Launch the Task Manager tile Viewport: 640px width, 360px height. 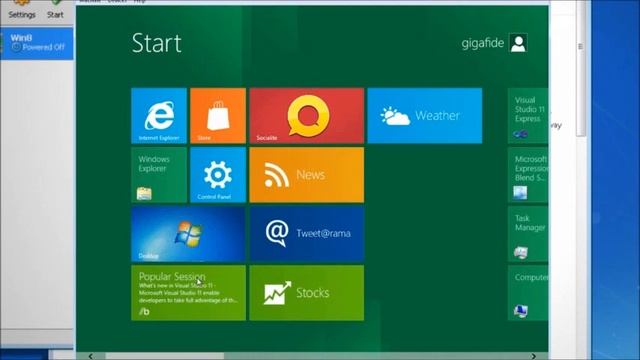528,234
